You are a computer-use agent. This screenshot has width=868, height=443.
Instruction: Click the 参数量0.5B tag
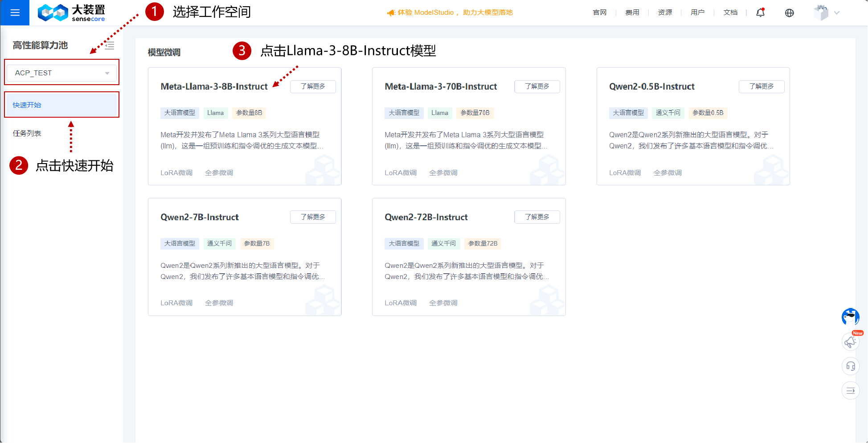tap(708, 113)
